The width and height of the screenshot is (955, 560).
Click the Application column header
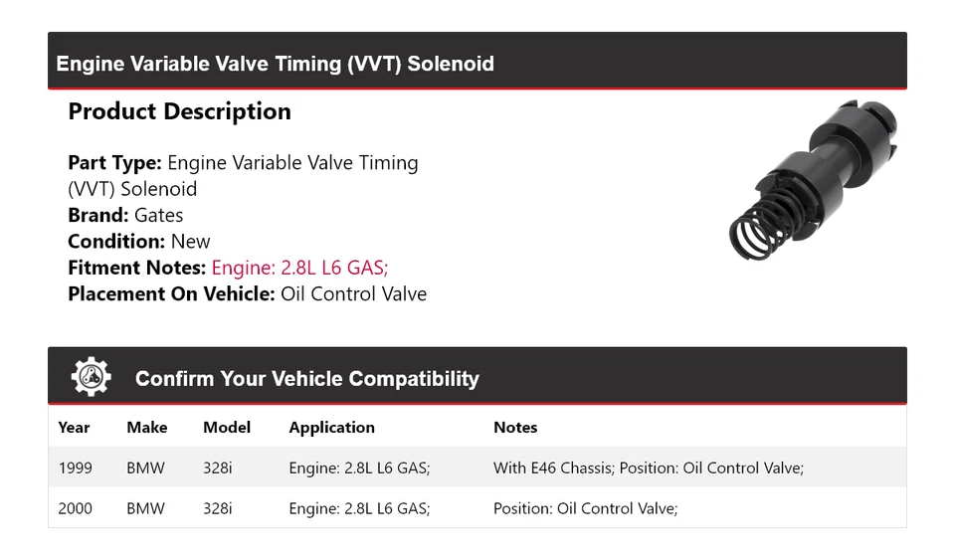(x=331, y=427)
